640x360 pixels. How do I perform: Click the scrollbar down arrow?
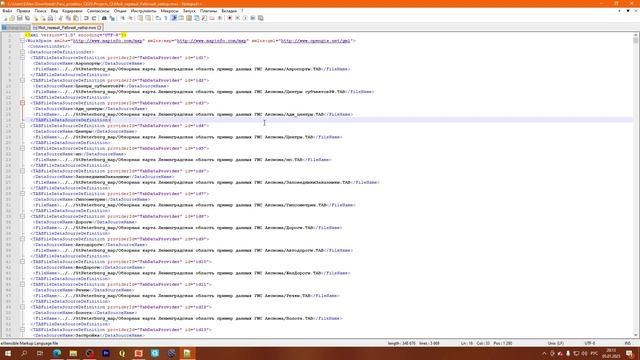[636, 335]
